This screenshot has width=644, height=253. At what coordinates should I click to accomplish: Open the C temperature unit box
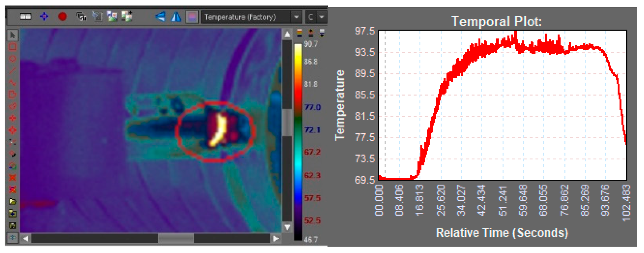click(x=310, y=17)
